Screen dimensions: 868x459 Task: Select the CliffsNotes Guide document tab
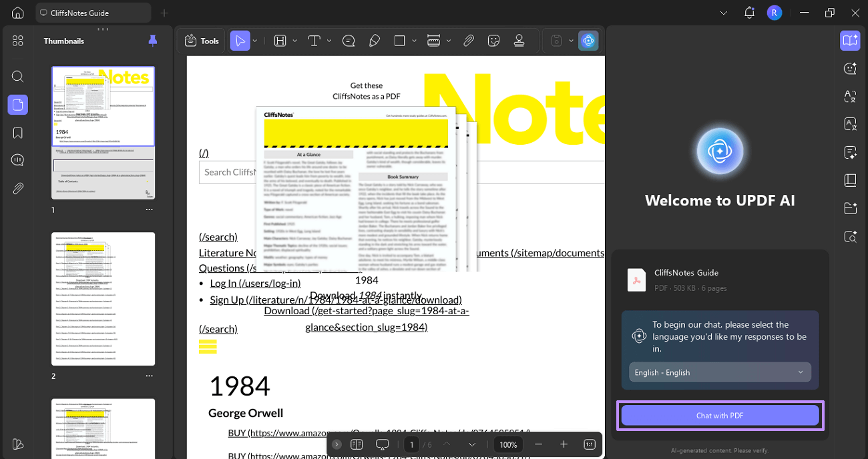tap(93, 12)
